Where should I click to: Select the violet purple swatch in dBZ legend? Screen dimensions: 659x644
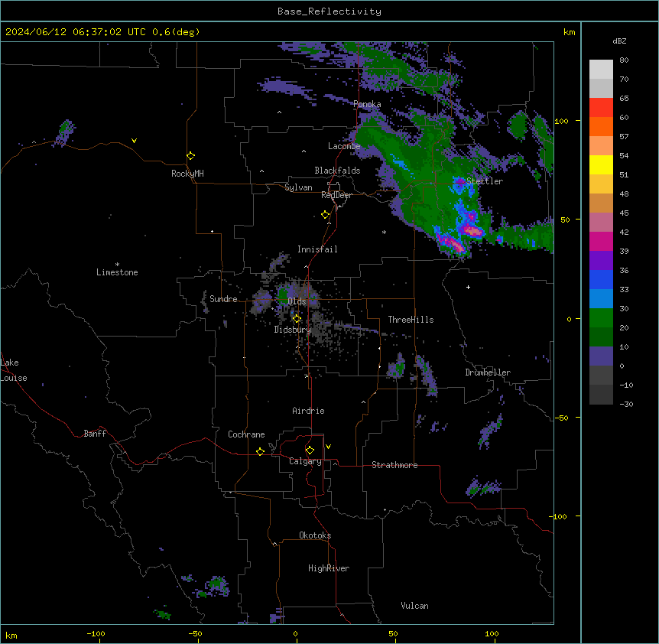point(601,260)
